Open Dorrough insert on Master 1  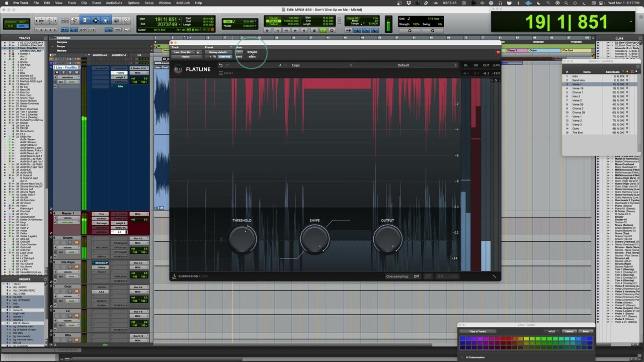click(x=102, y=223)
